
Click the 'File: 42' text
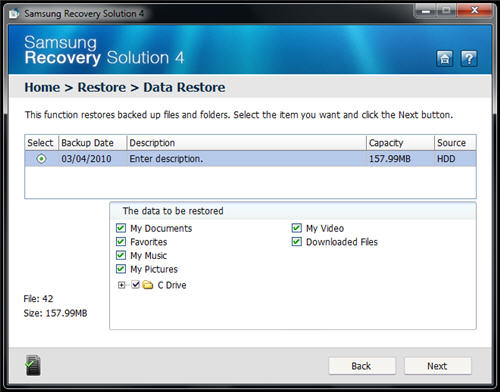point(38,299)
